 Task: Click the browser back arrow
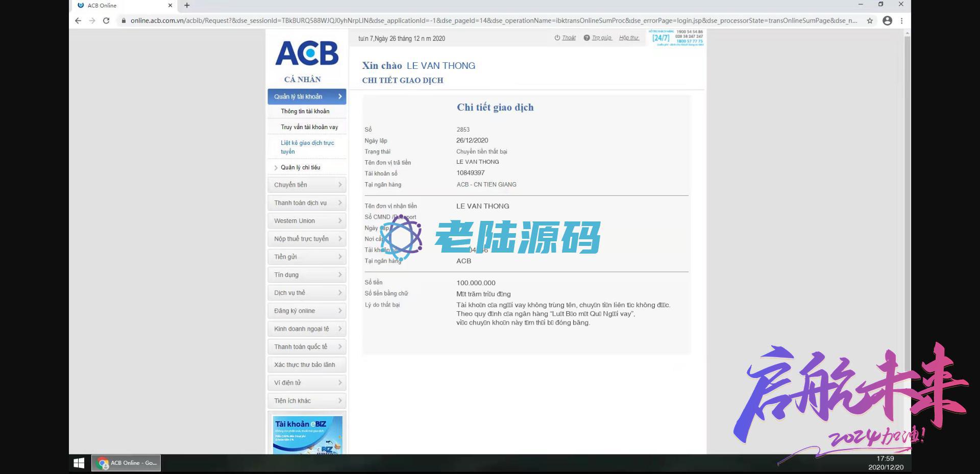(x=78, y=20)
